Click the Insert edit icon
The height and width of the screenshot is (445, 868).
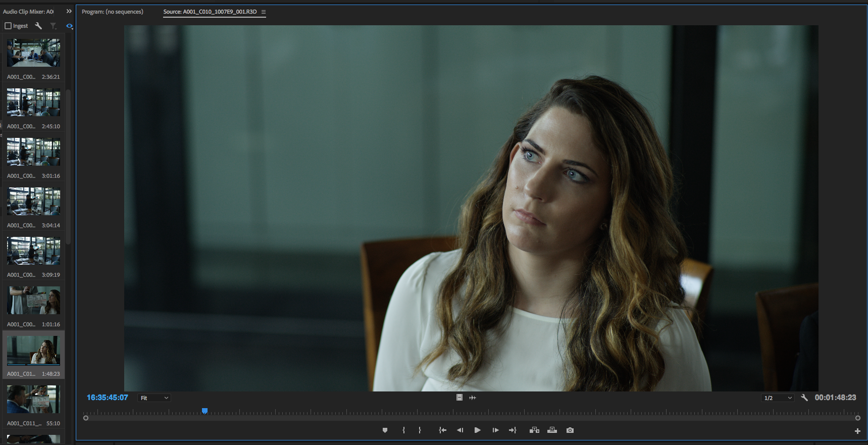tap(534, 430)
